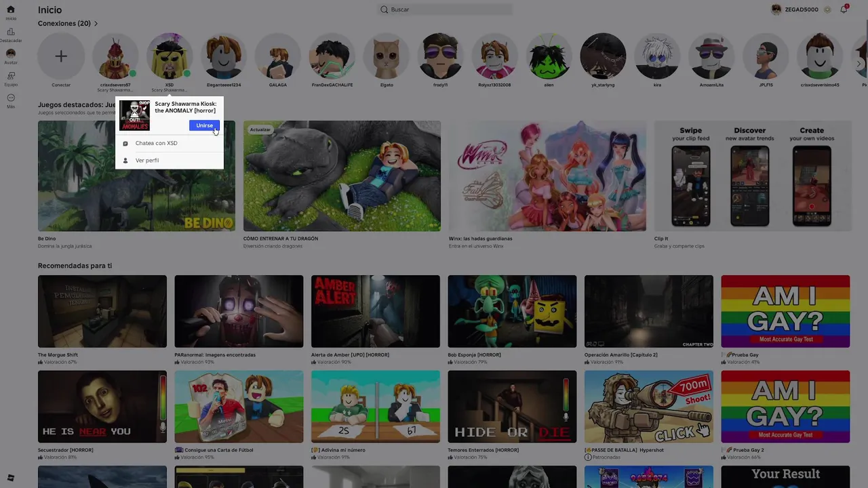Click the ZEGAD5000 profile avatar
The height and width of the screenshot is (488, 868).
776,9
